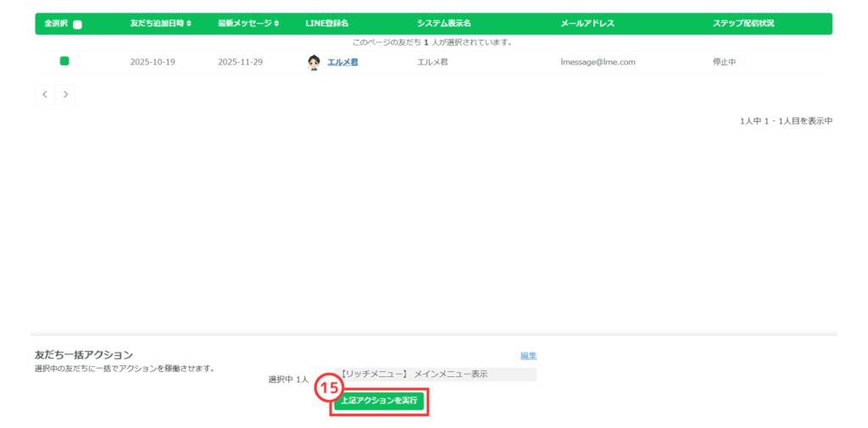Viewport: 868px width, 428px height.
Task: Open the エルメ君 friend profile link
Action: [342, 62]
